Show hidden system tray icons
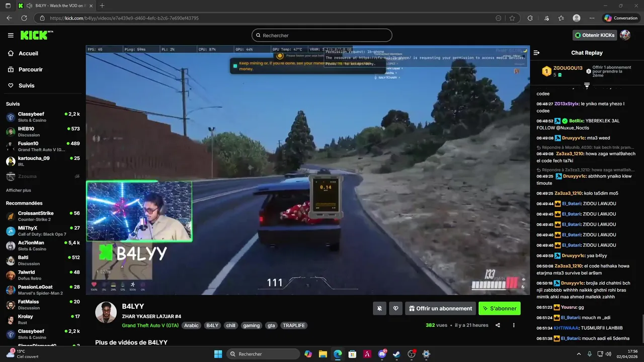This screenshot has height=362, width=644. point(579,354)
